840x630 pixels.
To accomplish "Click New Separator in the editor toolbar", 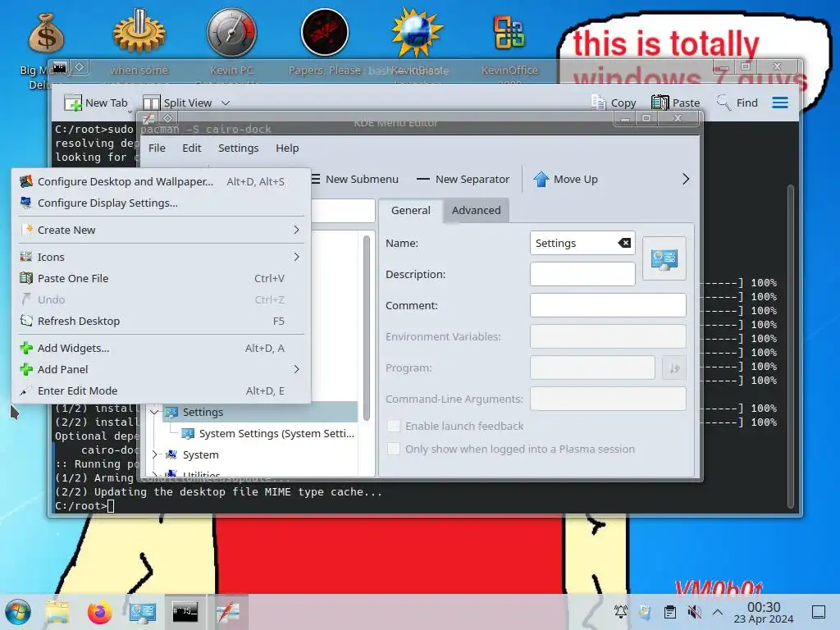I will [463, 180].
